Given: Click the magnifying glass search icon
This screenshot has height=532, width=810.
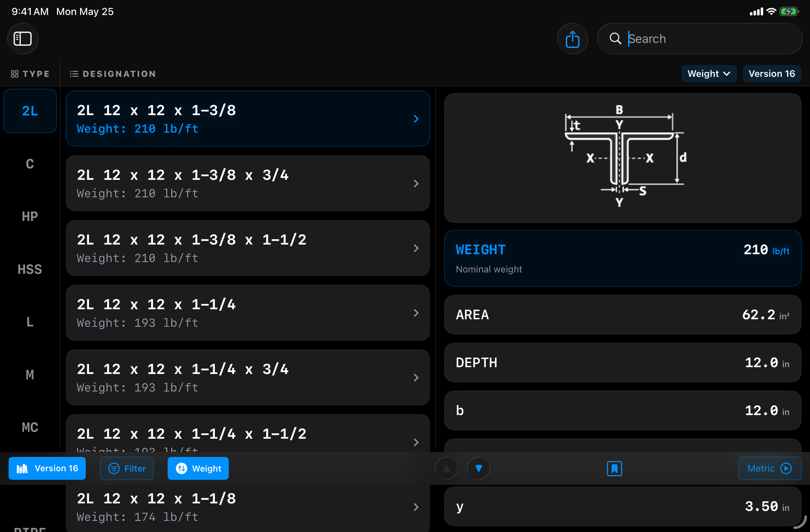Looking at the screenshot, I should [615, 39].
